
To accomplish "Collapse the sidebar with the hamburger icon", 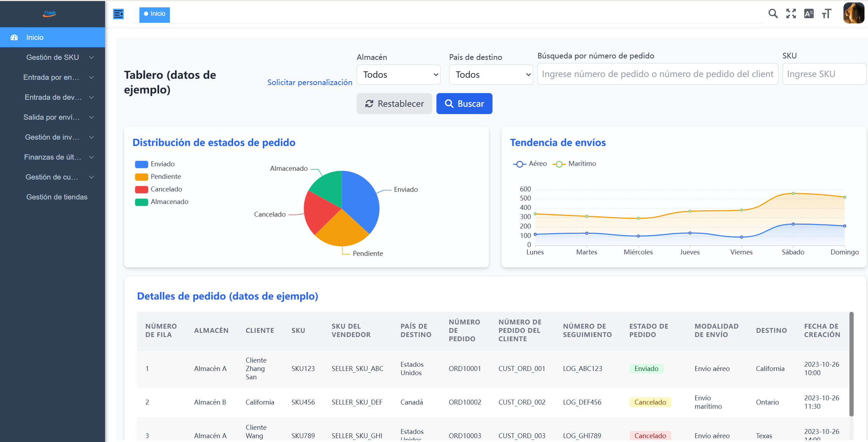I will [118, 14].
